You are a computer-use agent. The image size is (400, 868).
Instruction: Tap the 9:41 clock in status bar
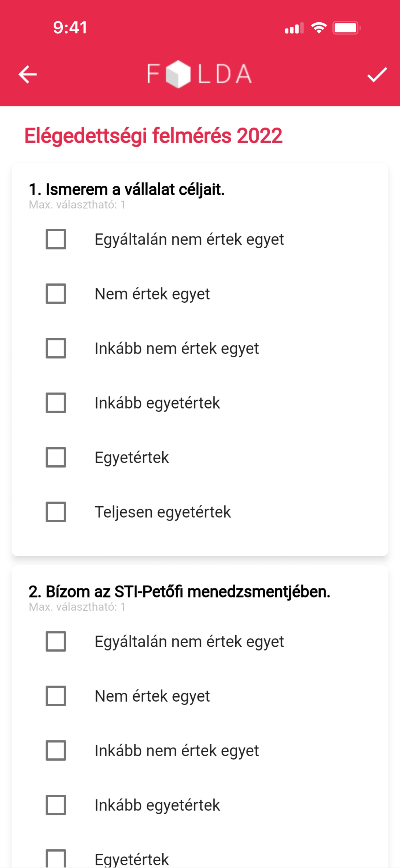pos(70,28)
